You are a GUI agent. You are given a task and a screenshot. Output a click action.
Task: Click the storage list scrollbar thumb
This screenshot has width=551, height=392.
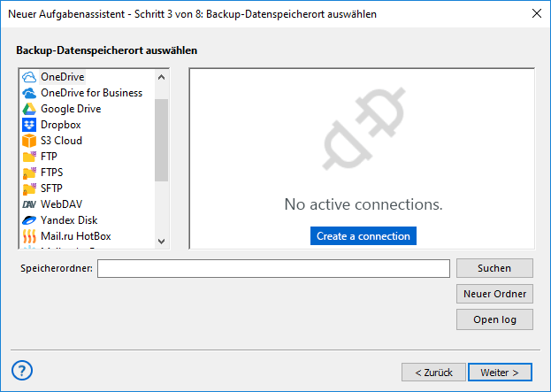click(x=161, y=141)
